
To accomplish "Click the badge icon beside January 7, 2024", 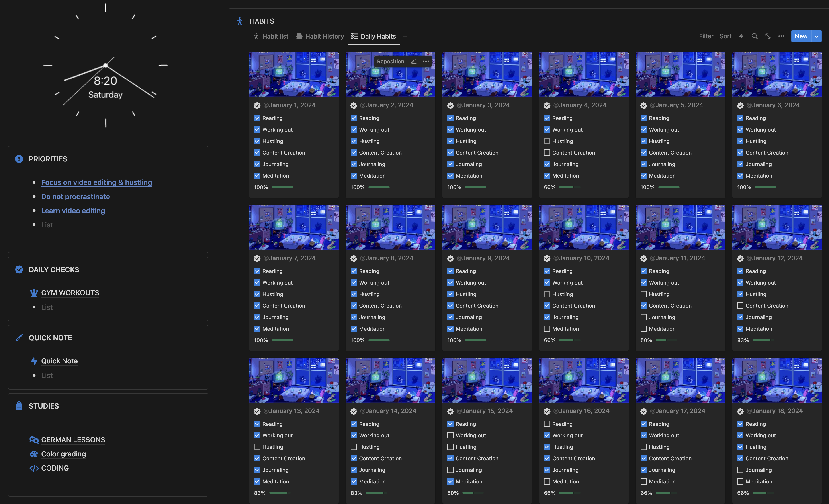I will coord(257,258).
